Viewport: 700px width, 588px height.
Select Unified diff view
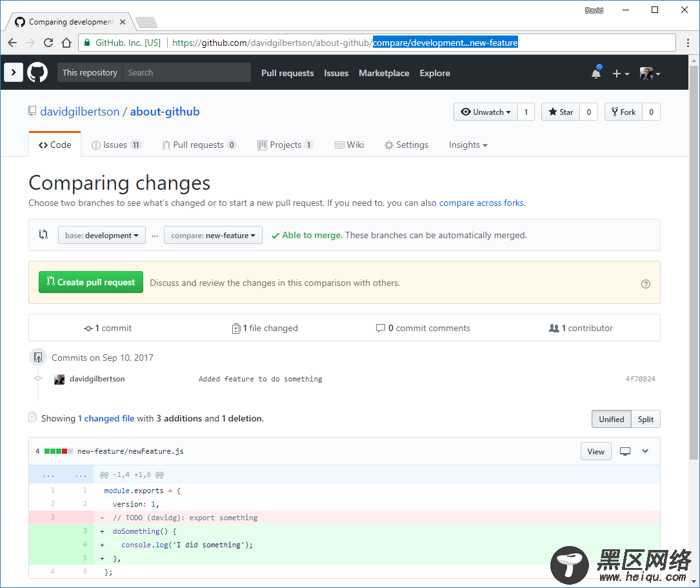coord(611,420)
